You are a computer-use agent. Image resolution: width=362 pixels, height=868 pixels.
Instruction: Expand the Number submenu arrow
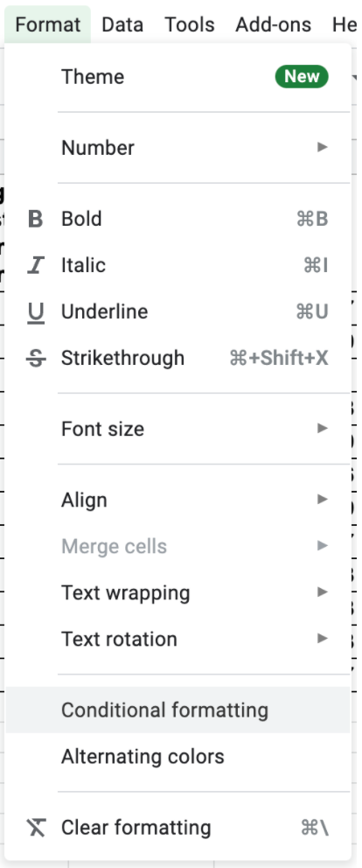(x=322, y=147)
